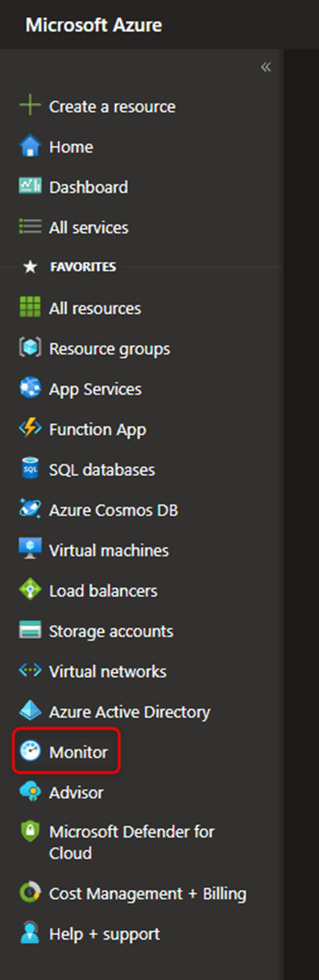Click the Advisor cloud icon
The width and height of the screenshot is (319, 980).
[x=30, y=792]
